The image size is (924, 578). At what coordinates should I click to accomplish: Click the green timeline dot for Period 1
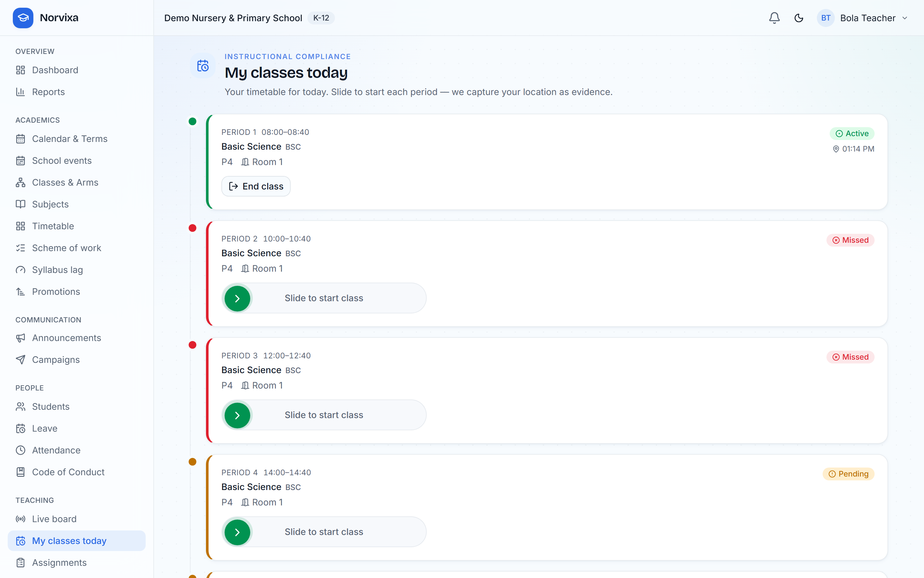click(193, 122)
